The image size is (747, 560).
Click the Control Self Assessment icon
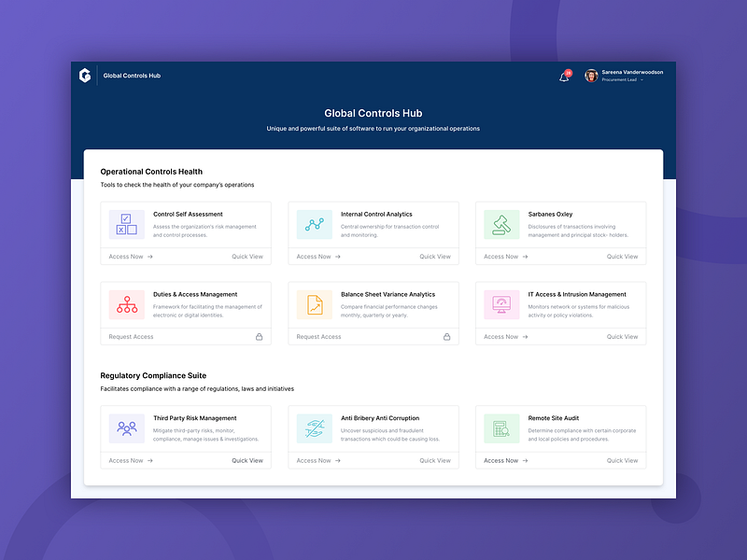(127, 224)
